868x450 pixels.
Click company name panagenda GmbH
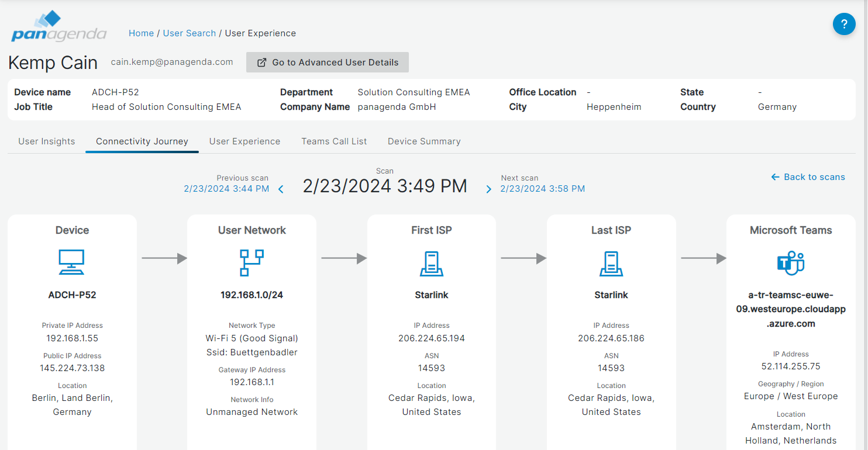coord(397,107)
